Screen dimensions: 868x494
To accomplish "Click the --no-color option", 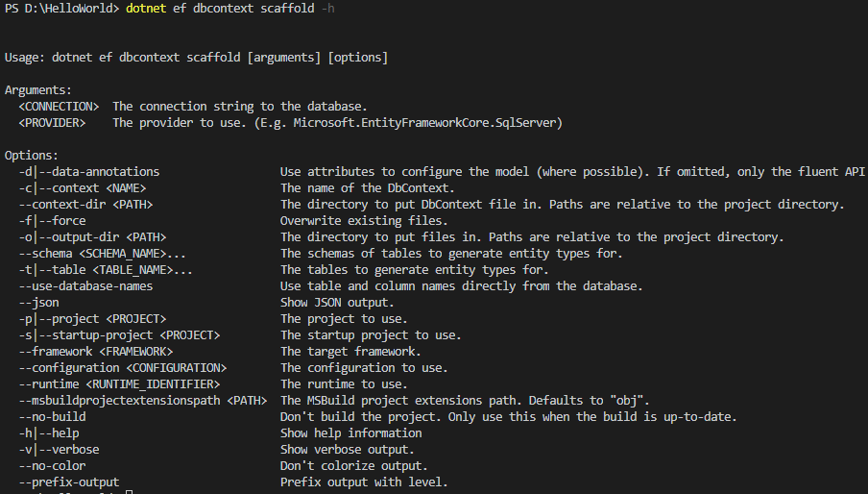I will click(52, 465).
